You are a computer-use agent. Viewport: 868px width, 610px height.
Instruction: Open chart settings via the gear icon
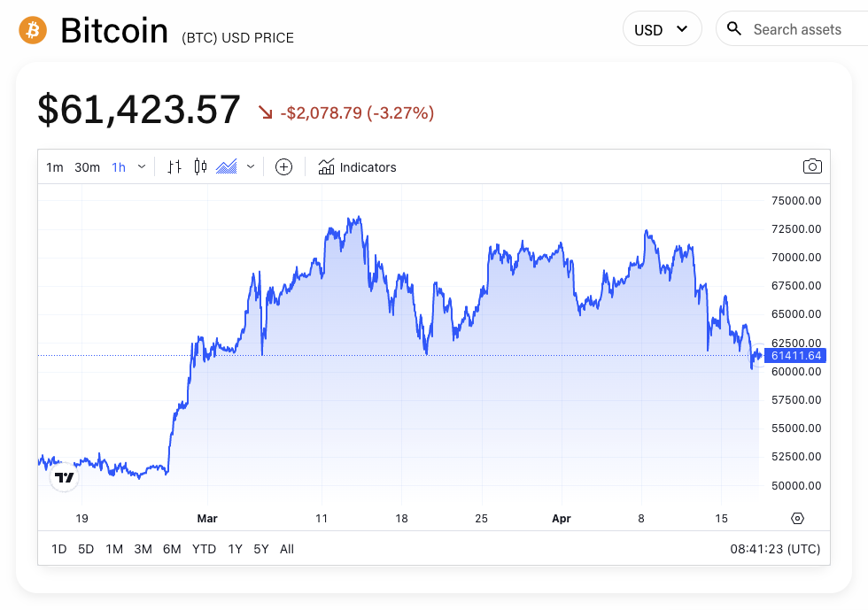(x=796, y=518)
